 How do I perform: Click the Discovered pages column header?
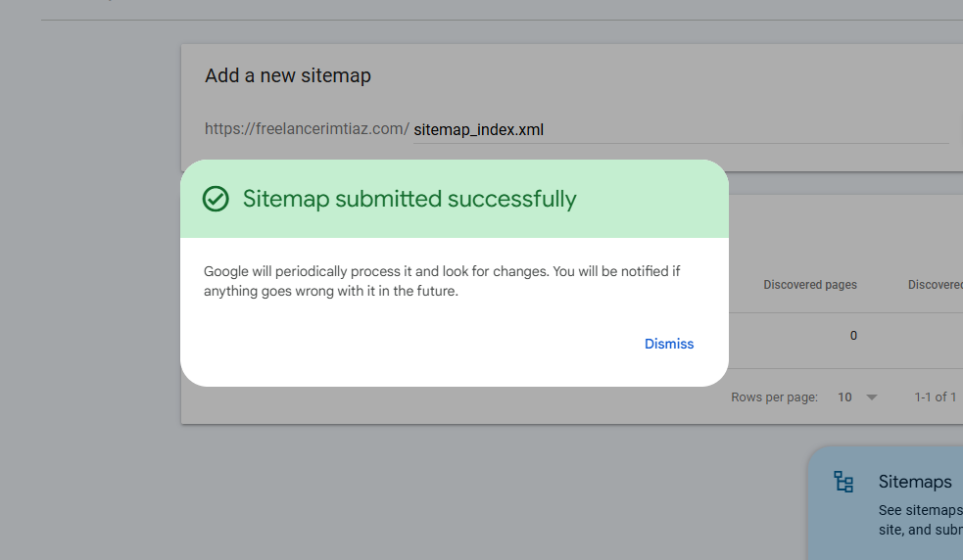pyautogui.click(x=809, y=285)
